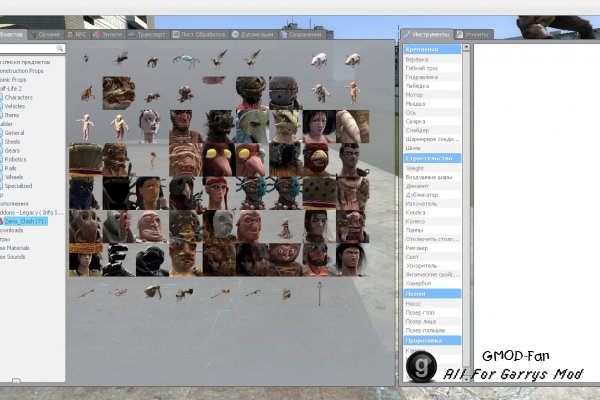Image resolution: width=600 pixels, height=400 pixels.
Task: Open the NPC tab
Action: (77, 34)
